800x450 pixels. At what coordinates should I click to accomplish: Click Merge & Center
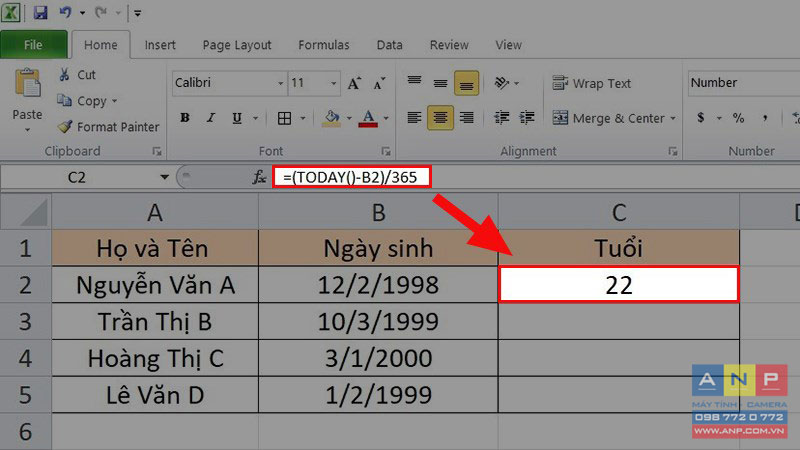click(x=608, y=118)
